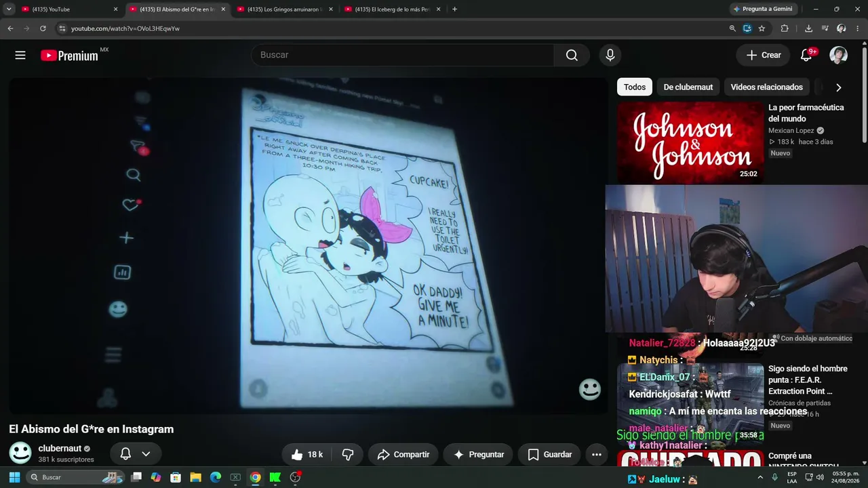This screenshot has height=488, width=868.
Task: Dislike the video with thumbs down
Action: pyautogui.click(x=348, y=455)
